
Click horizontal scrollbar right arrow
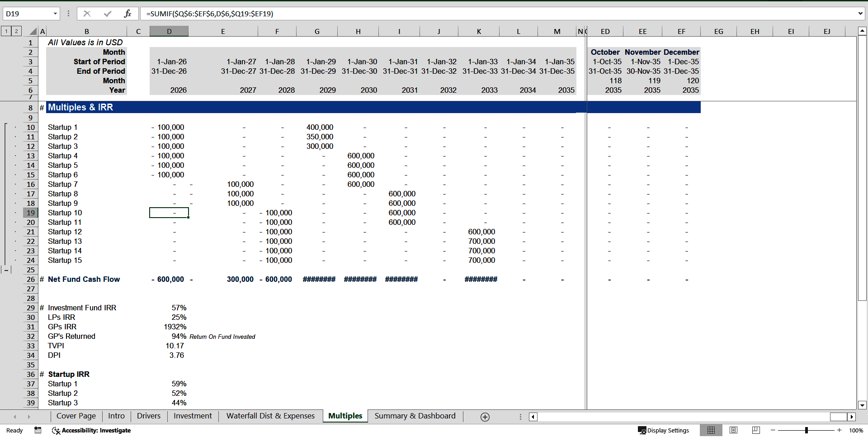click(x=852, y=417)
